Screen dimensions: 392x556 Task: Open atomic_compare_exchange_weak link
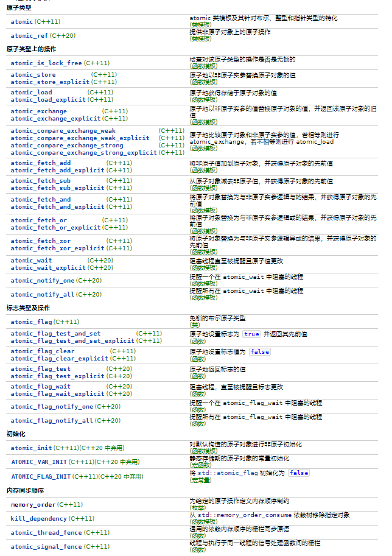point(63,131)
